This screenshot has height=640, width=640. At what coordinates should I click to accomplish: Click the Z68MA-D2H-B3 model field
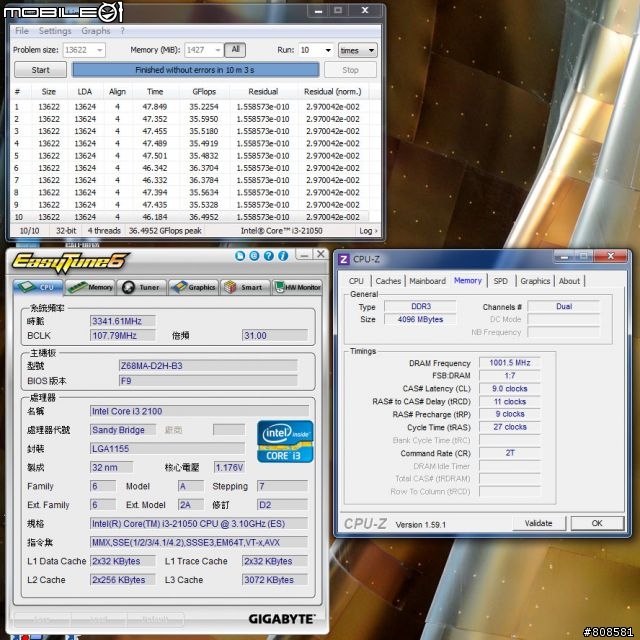(x=208, y=366)
